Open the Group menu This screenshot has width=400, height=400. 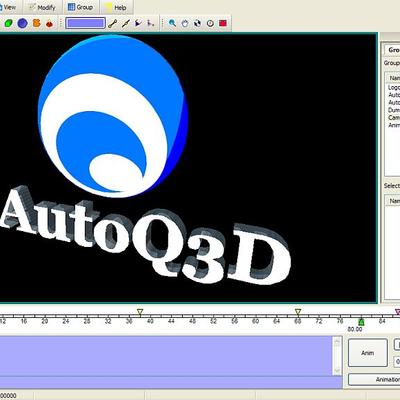(x=80, y=7)
